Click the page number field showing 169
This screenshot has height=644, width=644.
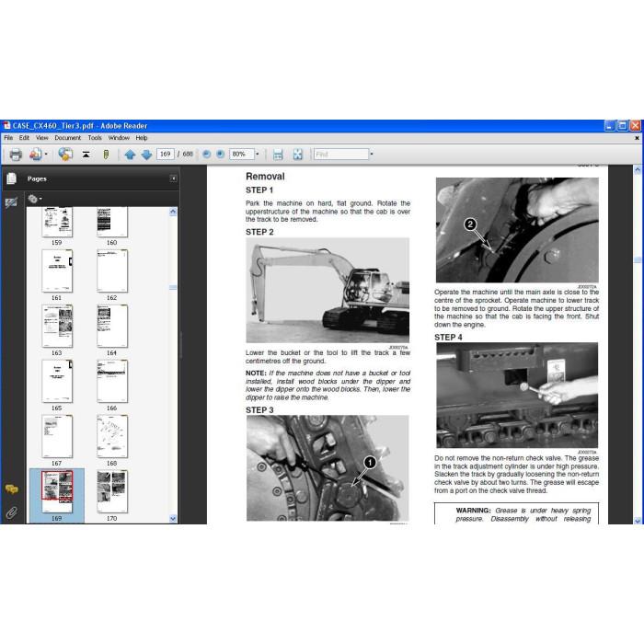coord(165,154)
